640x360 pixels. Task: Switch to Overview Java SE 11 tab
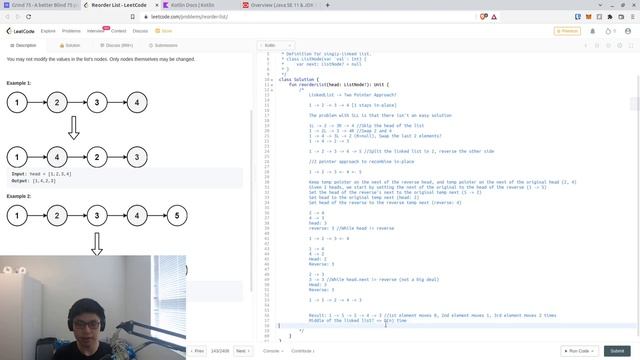[x=280, y=5]
